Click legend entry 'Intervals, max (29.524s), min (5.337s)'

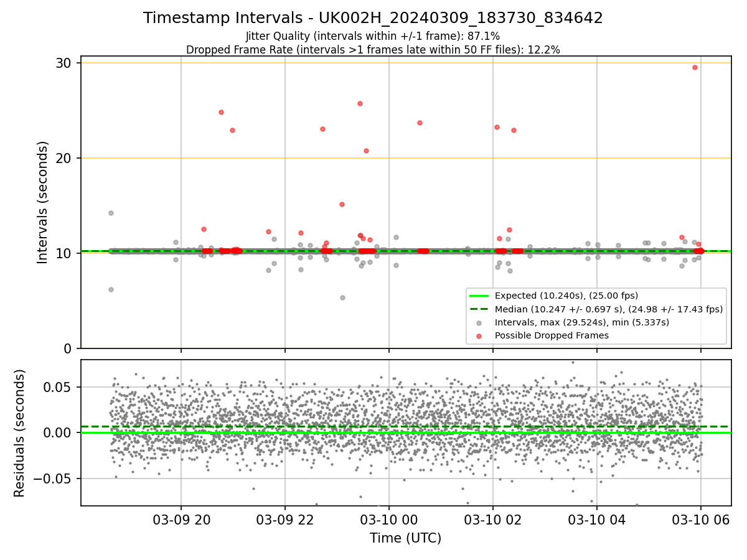[581, 322]
